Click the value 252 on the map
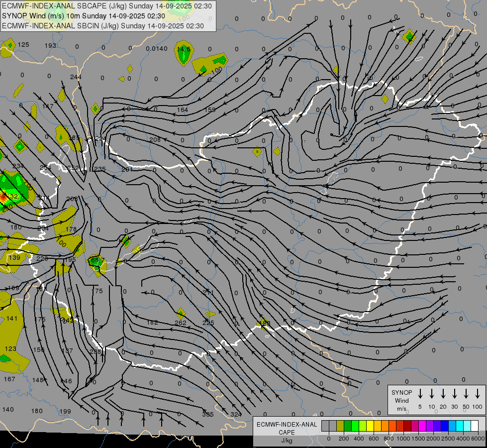 [x=73, y=168]
